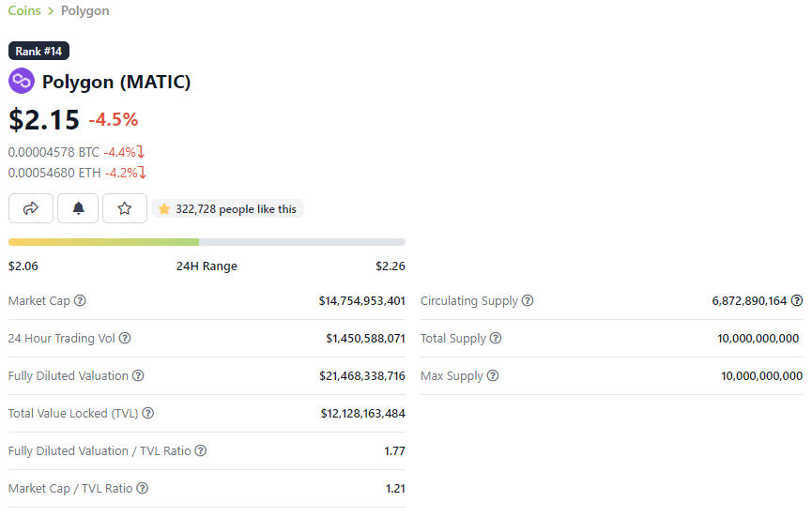Open Total Supply info icon
The width and height of the screenshot is (812, 517).
(x=496, y=338)
